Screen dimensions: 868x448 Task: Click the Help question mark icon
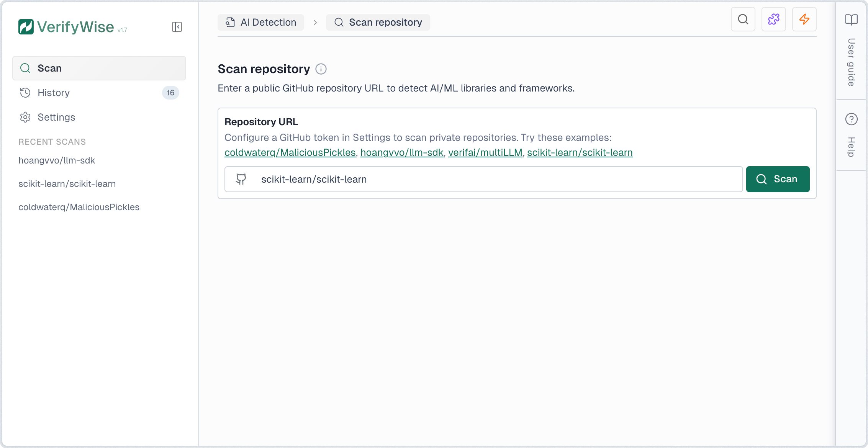pyautogui.click(x=851, y=119)
